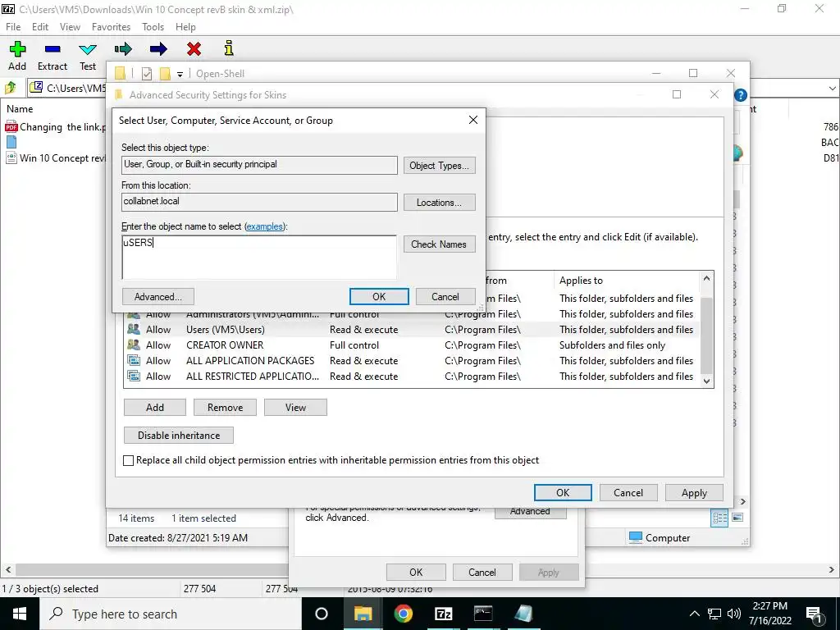This screenshot has height=630, width=840.
Task: Click the blue help icon in Explorer window
Action: (741, 95)
